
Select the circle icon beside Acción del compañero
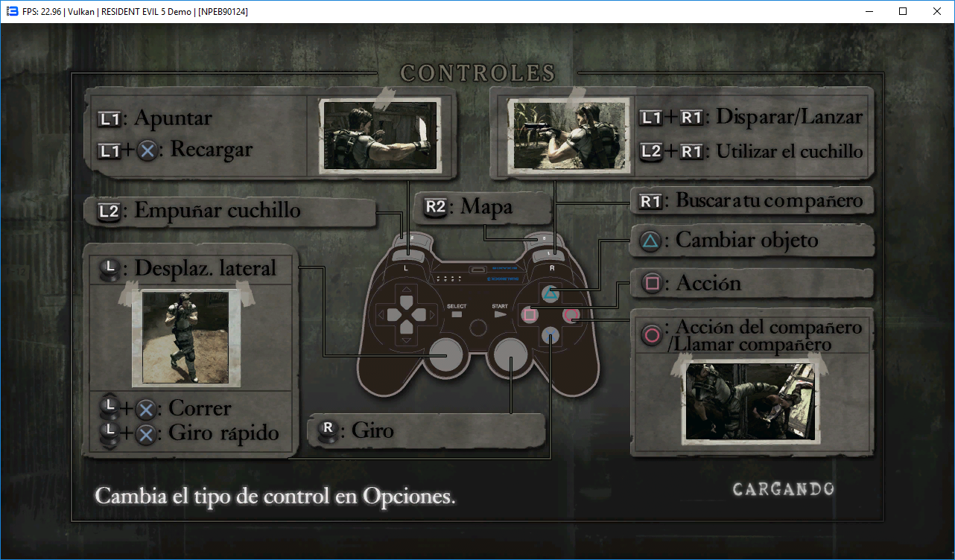[652, 335]
